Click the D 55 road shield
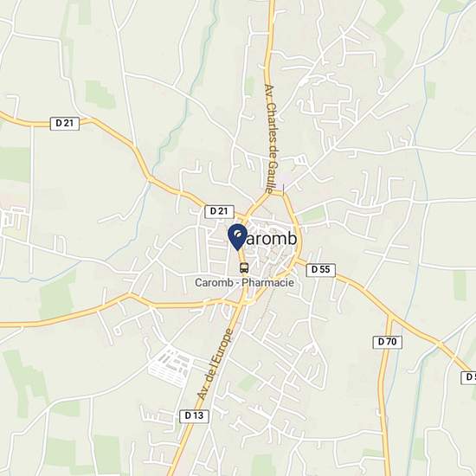 (x=320, y=269)
